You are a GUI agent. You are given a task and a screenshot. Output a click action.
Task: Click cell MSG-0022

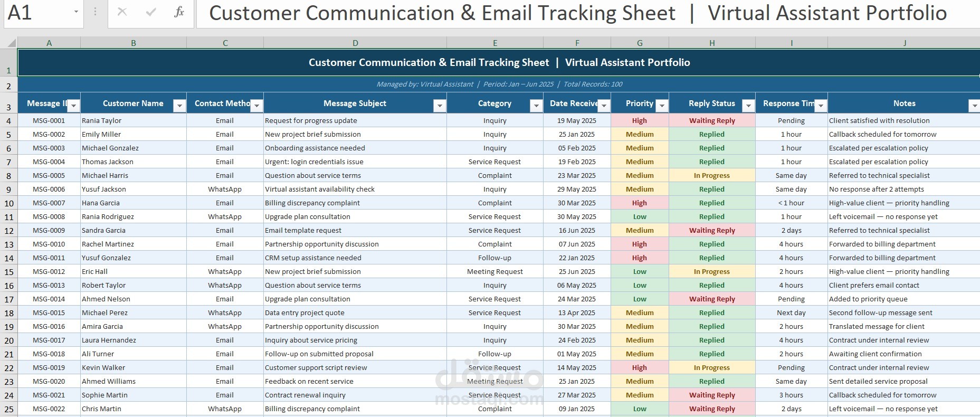tap(49, 409)
